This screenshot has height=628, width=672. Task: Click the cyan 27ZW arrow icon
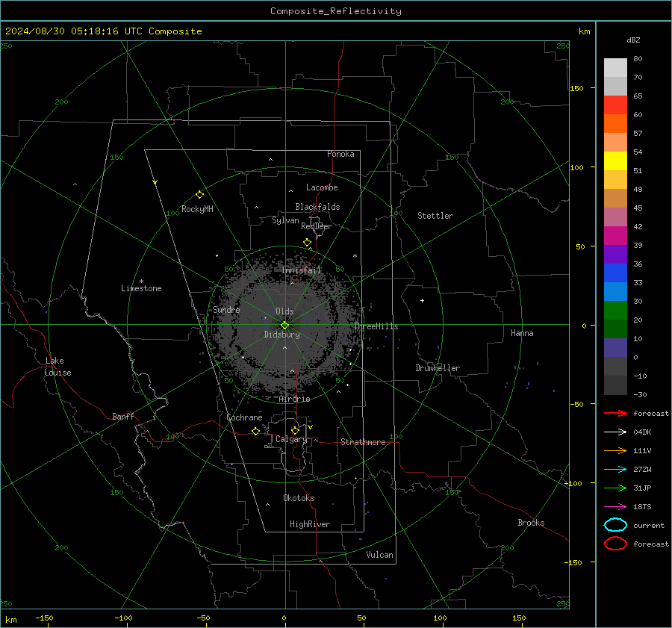pos(615,470)
